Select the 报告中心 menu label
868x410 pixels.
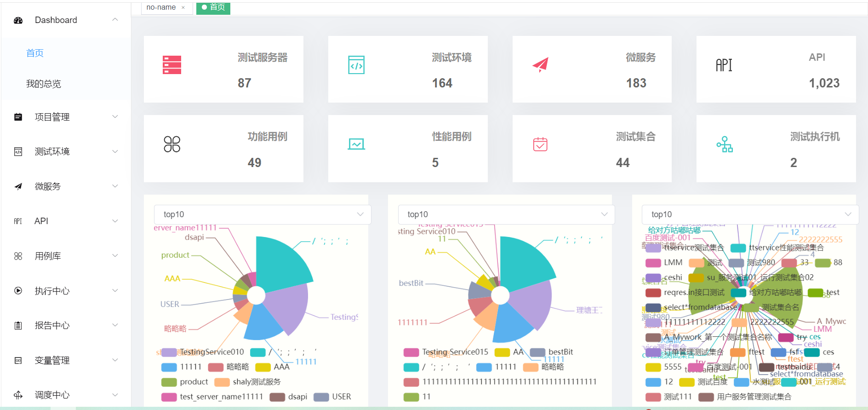point(52,326)
